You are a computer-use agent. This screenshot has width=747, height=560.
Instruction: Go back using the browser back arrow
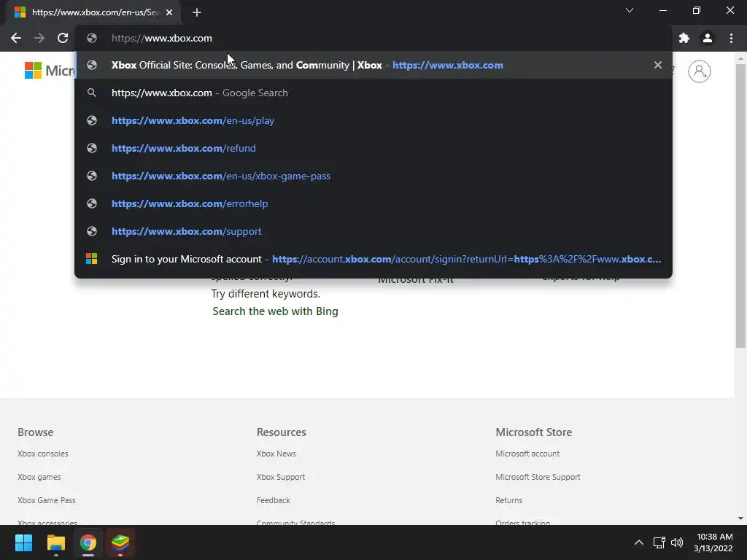tap(16, 38)
